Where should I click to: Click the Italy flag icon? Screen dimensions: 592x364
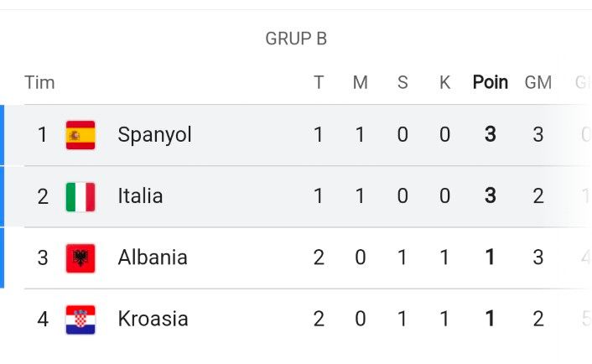point(80,197)
